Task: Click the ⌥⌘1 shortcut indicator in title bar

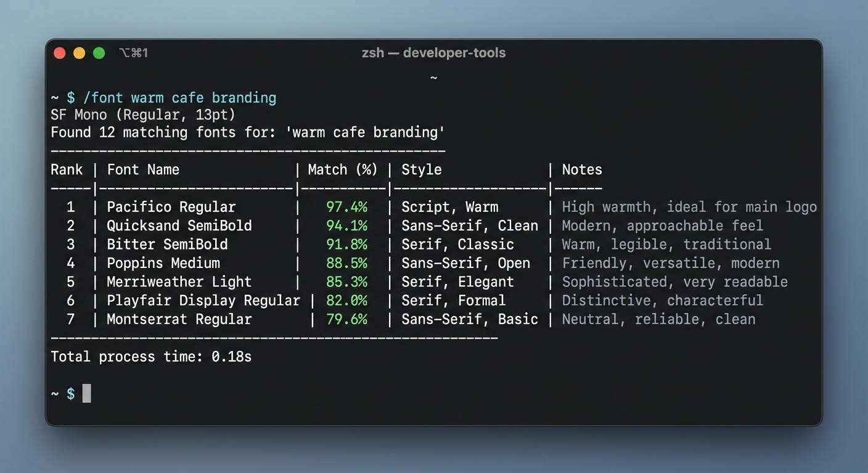Action: tap(134, 53)
